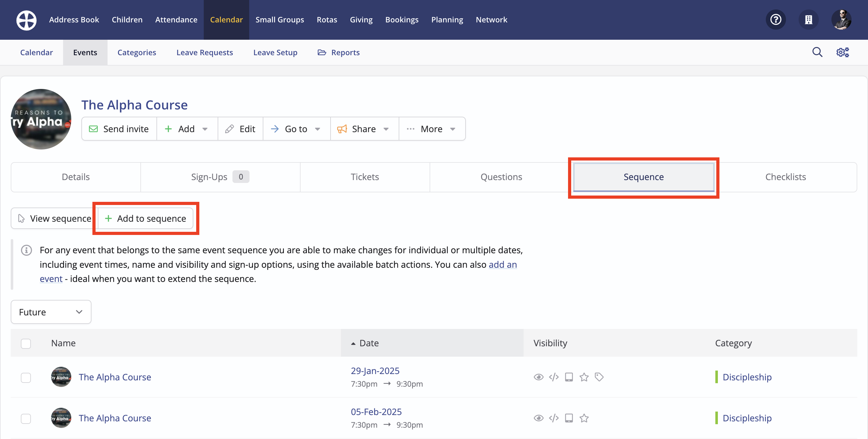Image resolution: width=868 pixels, height=439 pixels.
Task: Open Address Book module
Action: coord(74,20)
